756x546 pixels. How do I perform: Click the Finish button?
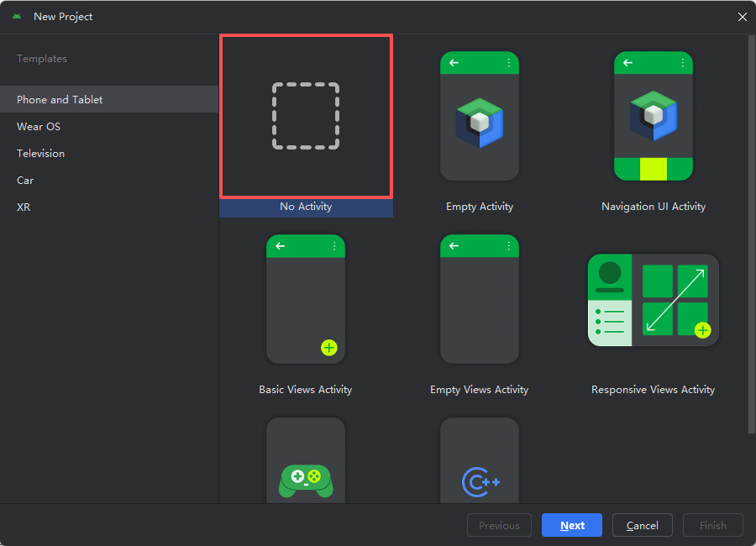pyautogui.click(x=712, y=525)
